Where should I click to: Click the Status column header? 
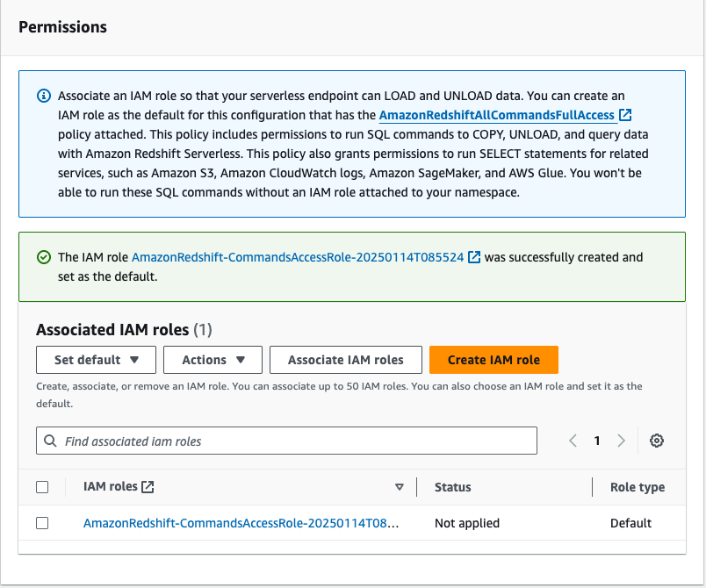pos(453,487)
